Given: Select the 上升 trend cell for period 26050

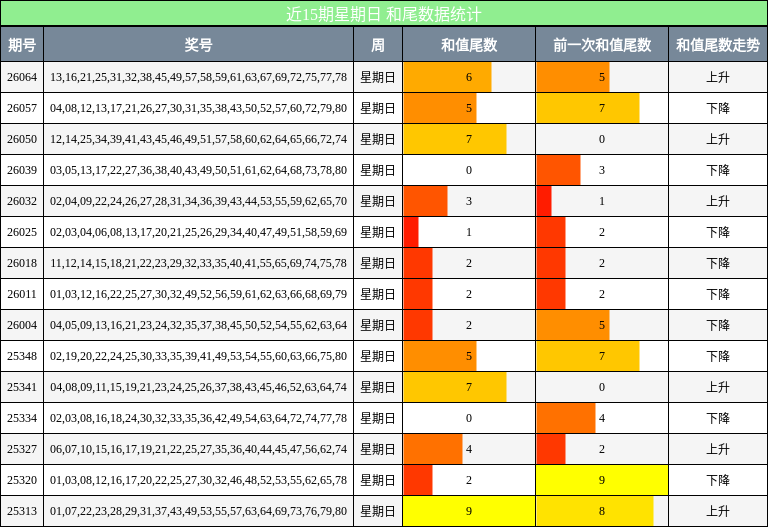Looking at the screenshot, I should pyautogui.click(x=717, y=139).
